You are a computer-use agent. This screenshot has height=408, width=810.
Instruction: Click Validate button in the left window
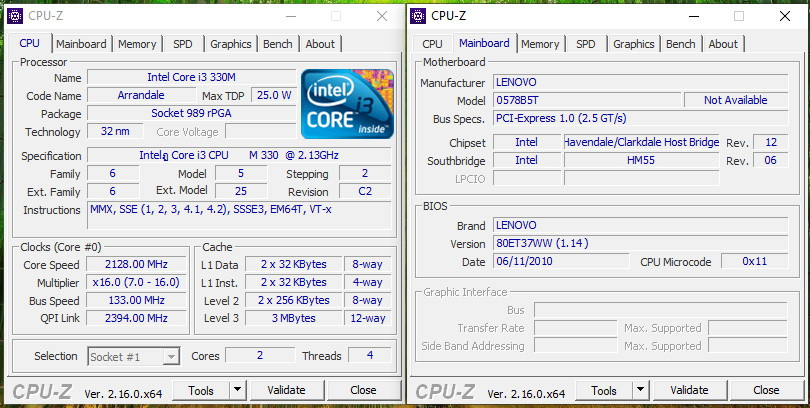click(286, 390)
